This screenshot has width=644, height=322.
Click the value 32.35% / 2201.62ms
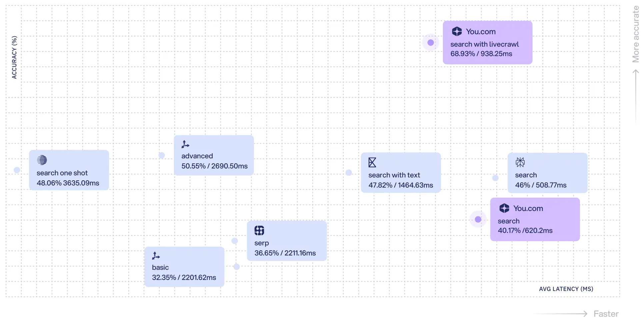(184, 277)
